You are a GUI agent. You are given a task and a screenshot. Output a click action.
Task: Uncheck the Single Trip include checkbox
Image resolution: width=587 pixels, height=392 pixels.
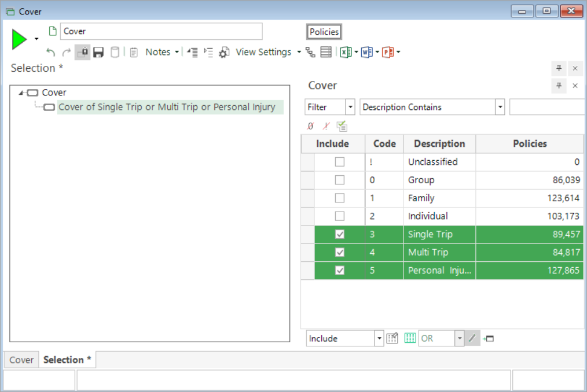340,234
